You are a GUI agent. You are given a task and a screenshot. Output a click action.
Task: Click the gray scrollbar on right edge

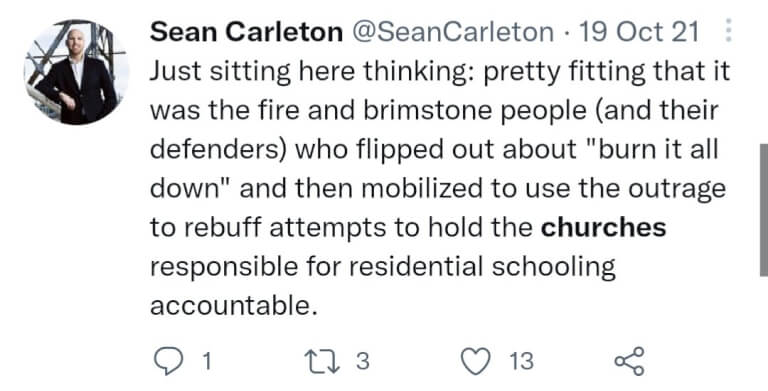(763, 210)
